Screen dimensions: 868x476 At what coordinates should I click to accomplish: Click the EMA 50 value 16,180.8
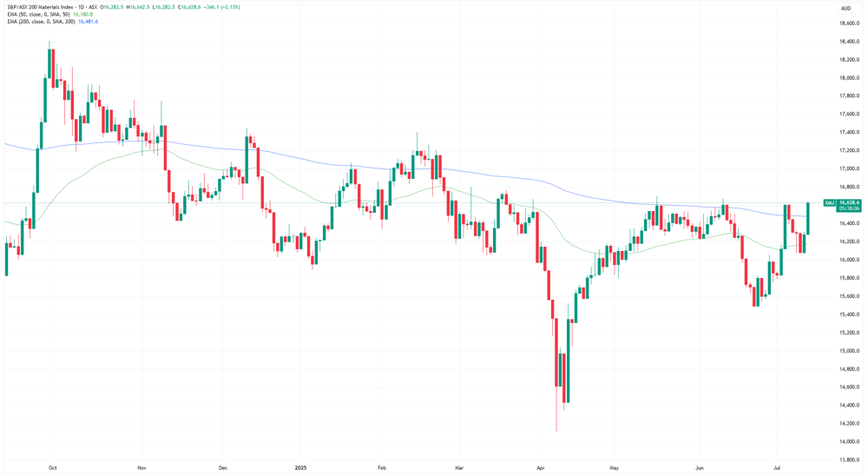point(82,14)
